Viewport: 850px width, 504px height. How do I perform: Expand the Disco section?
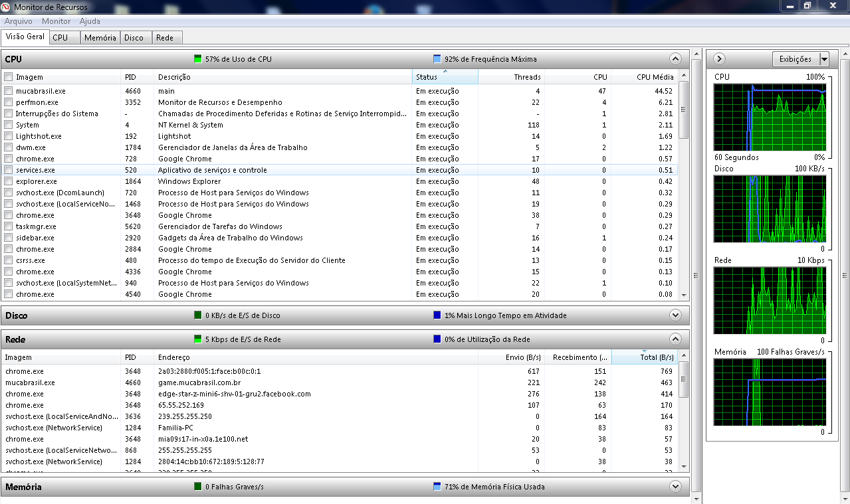(x=675, y=315)
